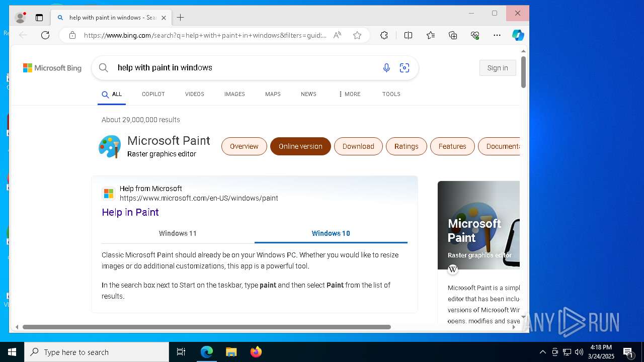This screenshot has width=644, height=362.
Task: Open the Copilot sidebar icon
Action: [518, 35]
